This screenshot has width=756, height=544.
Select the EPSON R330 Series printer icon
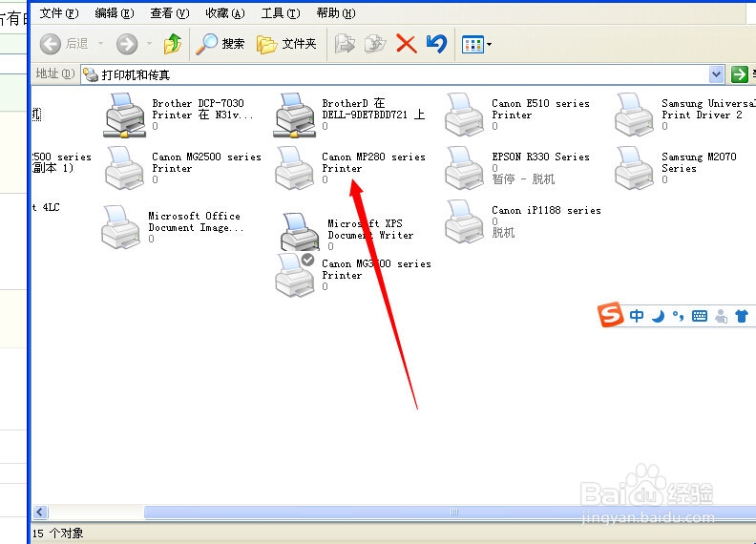point(464,168)
